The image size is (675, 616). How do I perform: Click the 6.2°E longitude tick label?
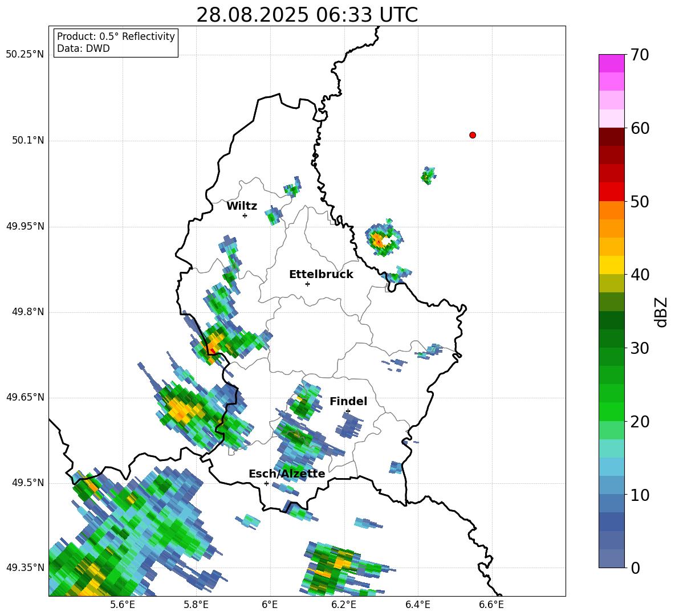pos(344,605)
